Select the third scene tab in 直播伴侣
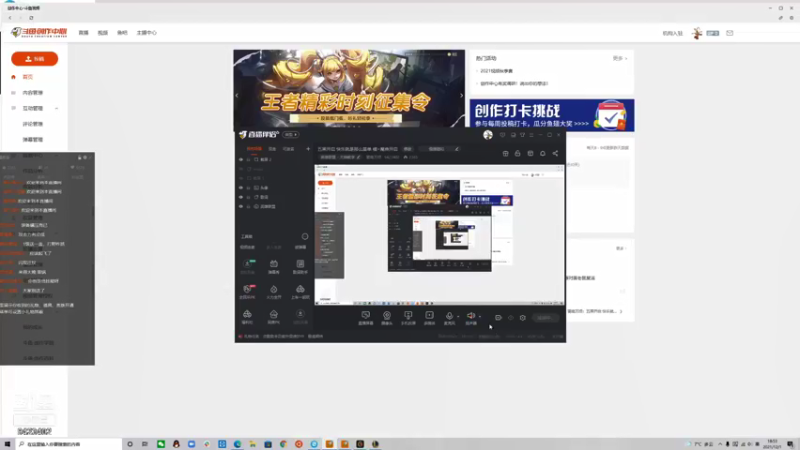The width and height of the screenshot is (800, 450). 289,149
